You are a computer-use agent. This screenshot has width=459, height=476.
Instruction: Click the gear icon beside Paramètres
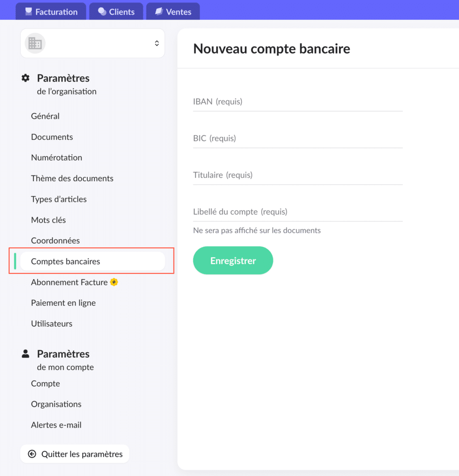coord(25,78)
